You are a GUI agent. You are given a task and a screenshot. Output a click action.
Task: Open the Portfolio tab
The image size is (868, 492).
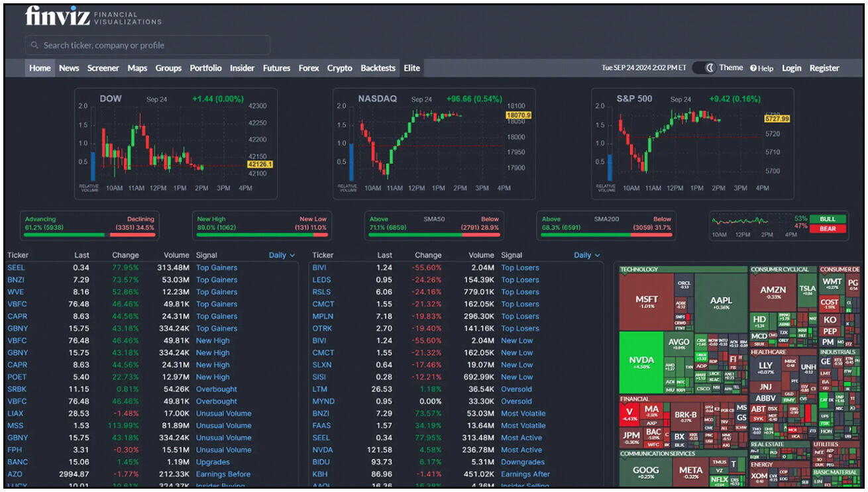206,68
